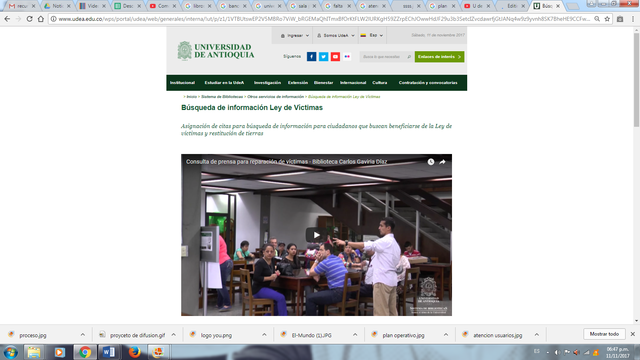The height and width of the screenshot is (360, 640).
Task: Open the Chrome menu with three dots
Action: 633,19
